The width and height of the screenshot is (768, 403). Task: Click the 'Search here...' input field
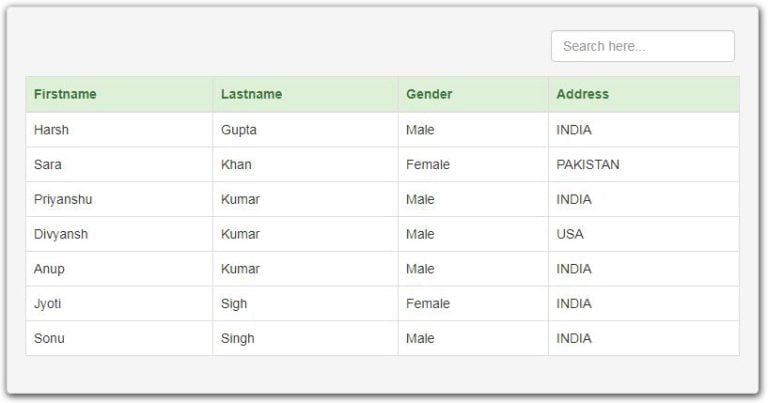coord(642,46)
